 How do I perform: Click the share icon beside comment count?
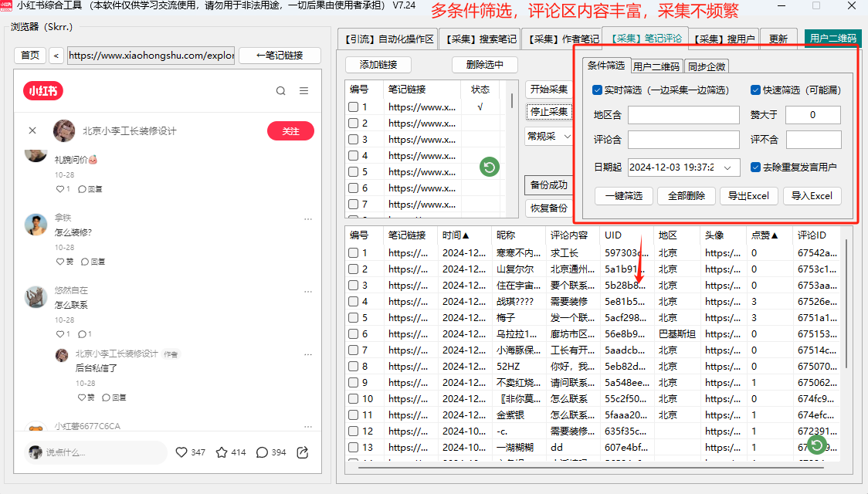coord(303,452)
